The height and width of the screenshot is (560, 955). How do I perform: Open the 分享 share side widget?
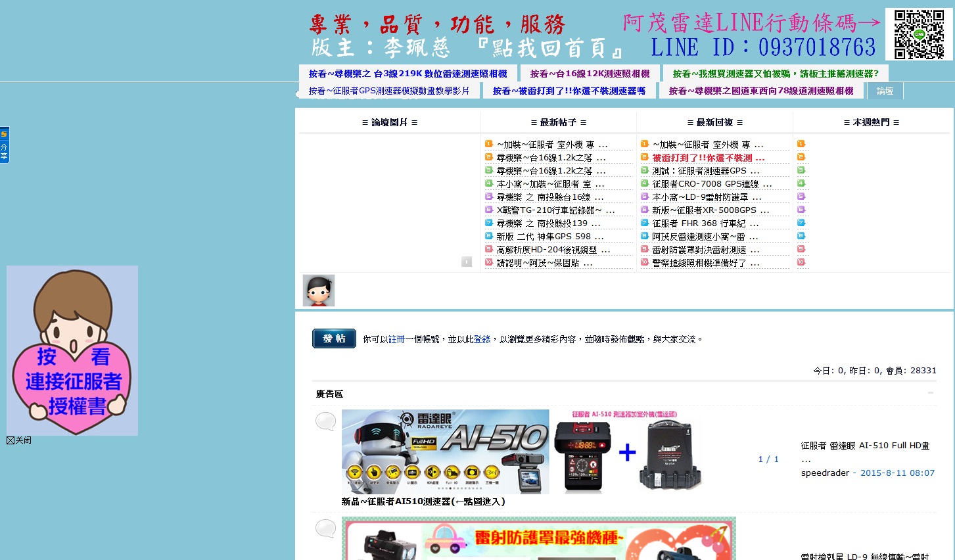(x=4, y=145)
